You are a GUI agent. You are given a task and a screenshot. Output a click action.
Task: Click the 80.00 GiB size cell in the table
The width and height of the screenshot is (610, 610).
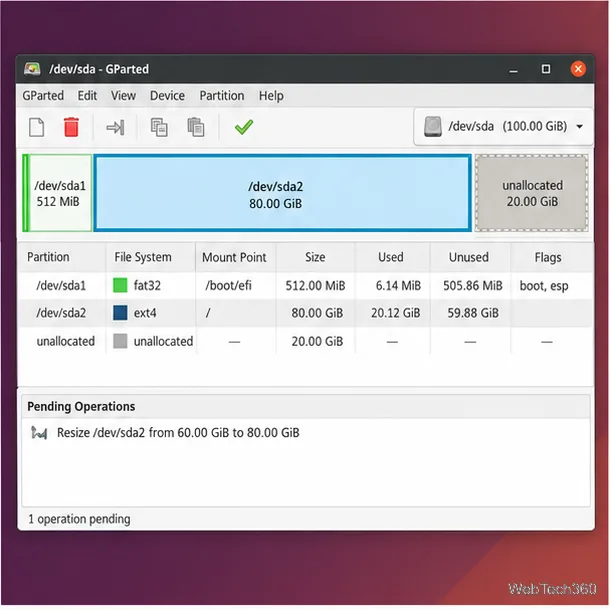pos(317,313)
